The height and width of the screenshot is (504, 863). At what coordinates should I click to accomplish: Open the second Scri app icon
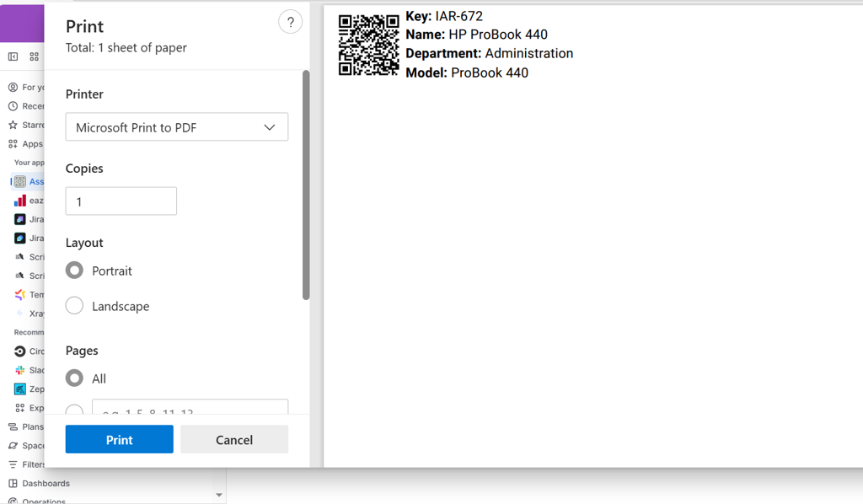(20, 276)
